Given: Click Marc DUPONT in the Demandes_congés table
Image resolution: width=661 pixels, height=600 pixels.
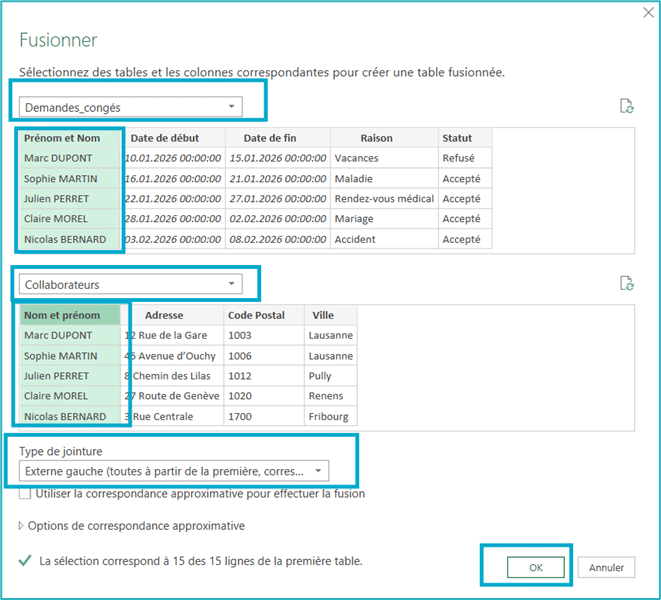Looking at the screenshot, I should (70, 158).
